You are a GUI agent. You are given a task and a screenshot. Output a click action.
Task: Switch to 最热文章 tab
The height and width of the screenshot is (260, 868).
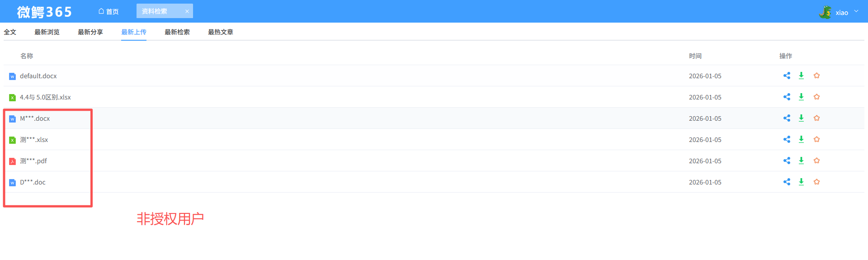pos(221,32)
